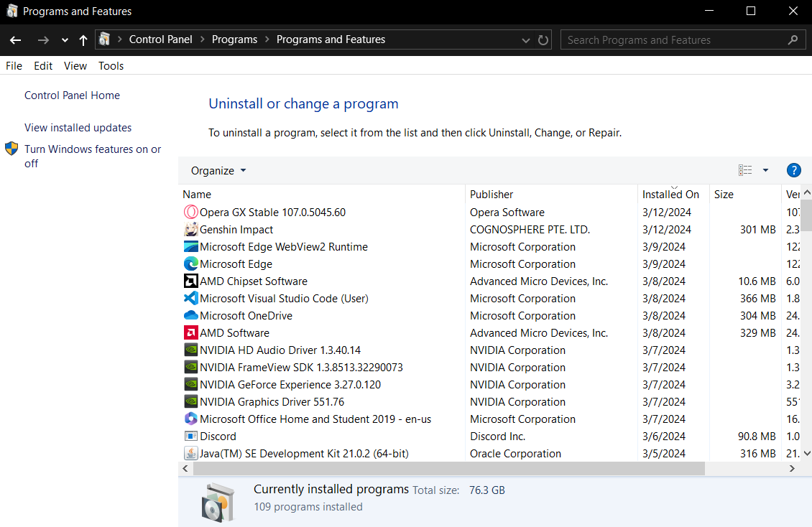Go forward with the right arrow button

coord(43,39)
